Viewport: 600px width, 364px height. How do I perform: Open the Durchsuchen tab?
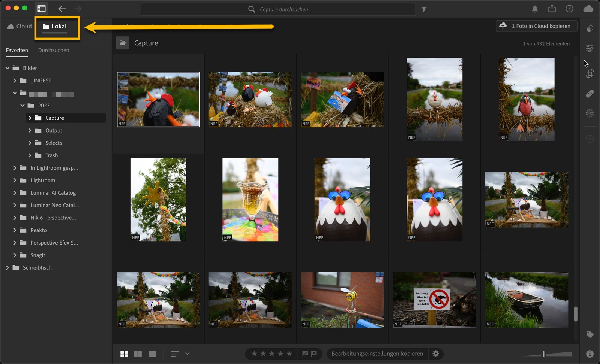pyautogui.click(x=54, y=50)
